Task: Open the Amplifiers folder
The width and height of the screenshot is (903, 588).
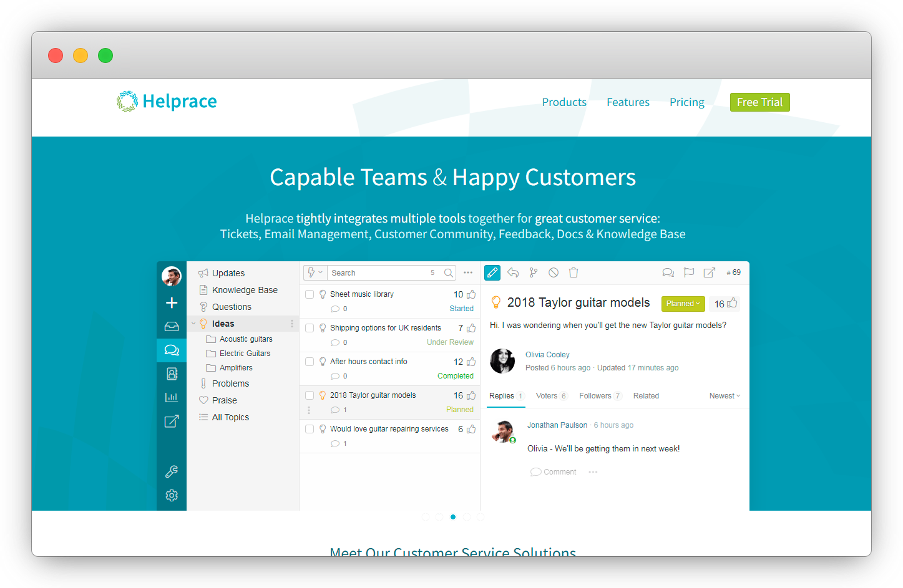Action: click(x=236, y=368)
